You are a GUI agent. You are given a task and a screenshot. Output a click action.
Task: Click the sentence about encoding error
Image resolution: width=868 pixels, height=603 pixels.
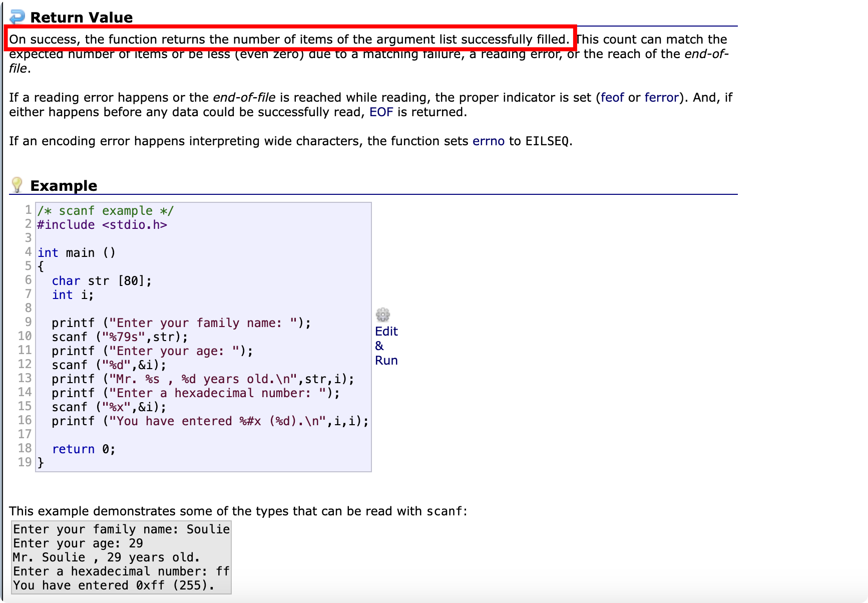tap(291, 141)
